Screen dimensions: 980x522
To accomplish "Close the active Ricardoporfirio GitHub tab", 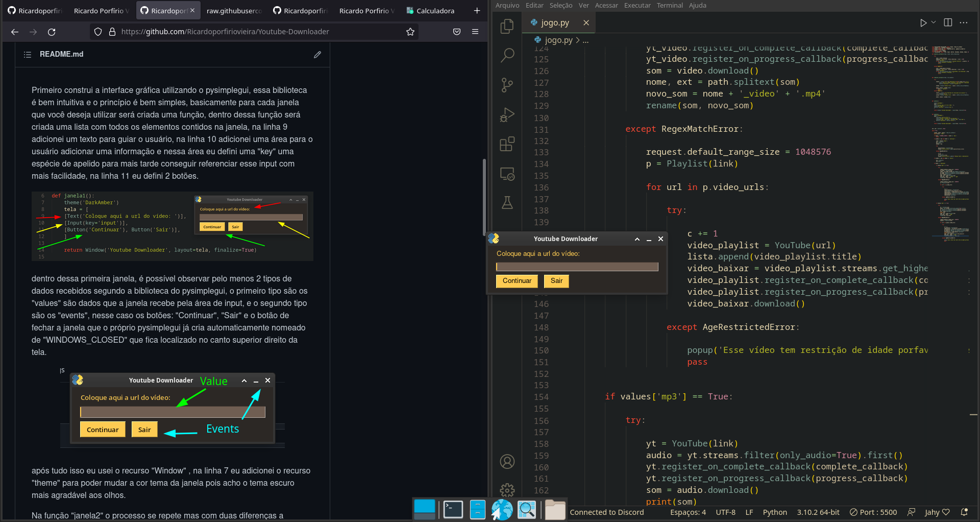I will pos(192,10).
